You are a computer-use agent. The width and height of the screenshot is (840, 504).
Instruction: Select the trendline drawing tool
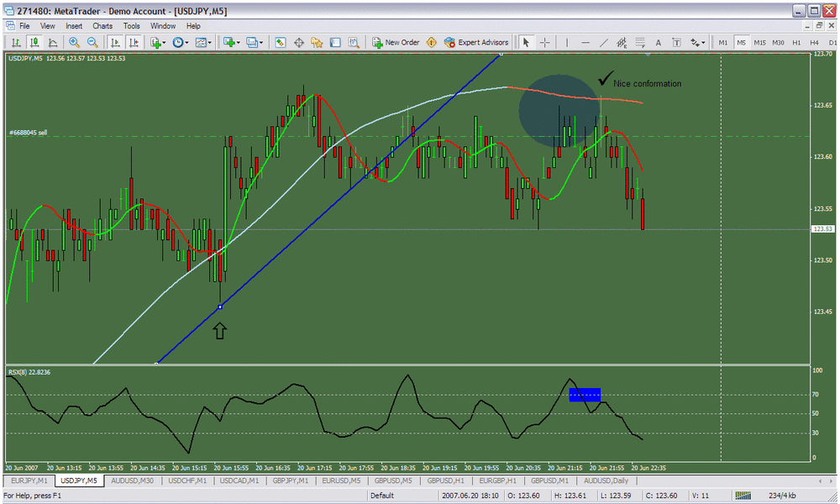point(604,42)
